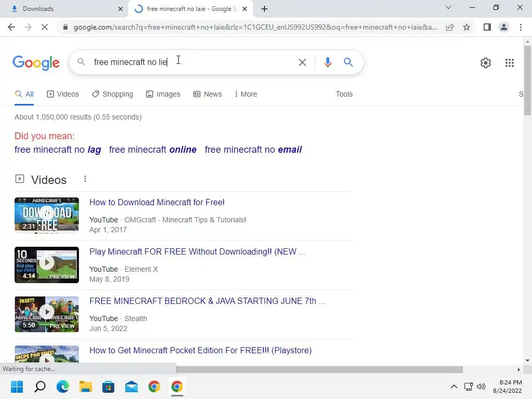Click About 1,050,000 results text

[78, 117]
